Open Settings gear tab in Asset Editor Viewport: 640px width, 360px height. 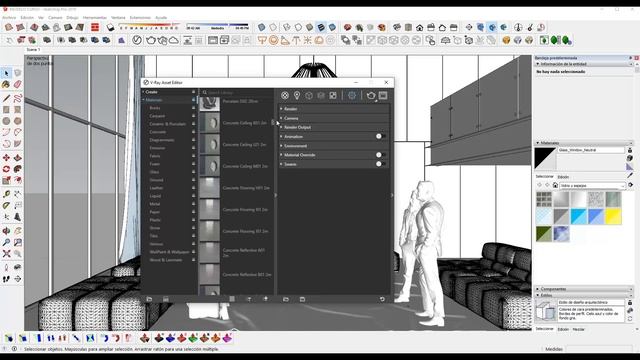352,96
